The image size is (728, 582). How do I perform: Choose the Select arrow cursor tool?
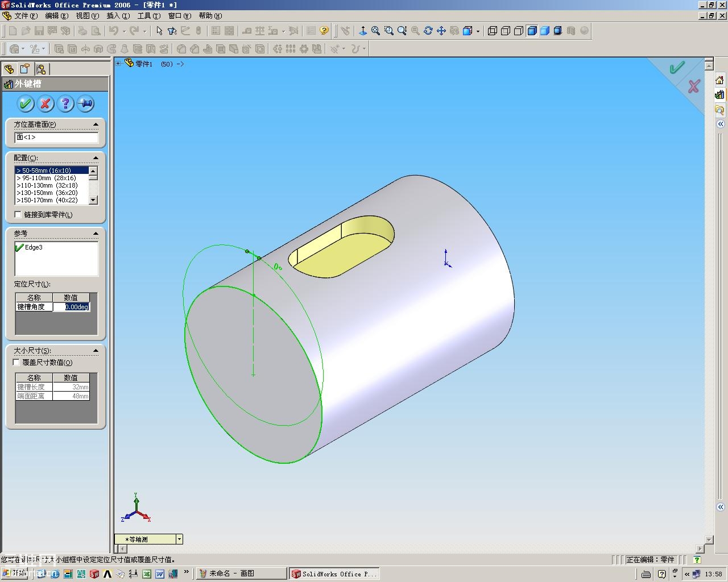159,31
